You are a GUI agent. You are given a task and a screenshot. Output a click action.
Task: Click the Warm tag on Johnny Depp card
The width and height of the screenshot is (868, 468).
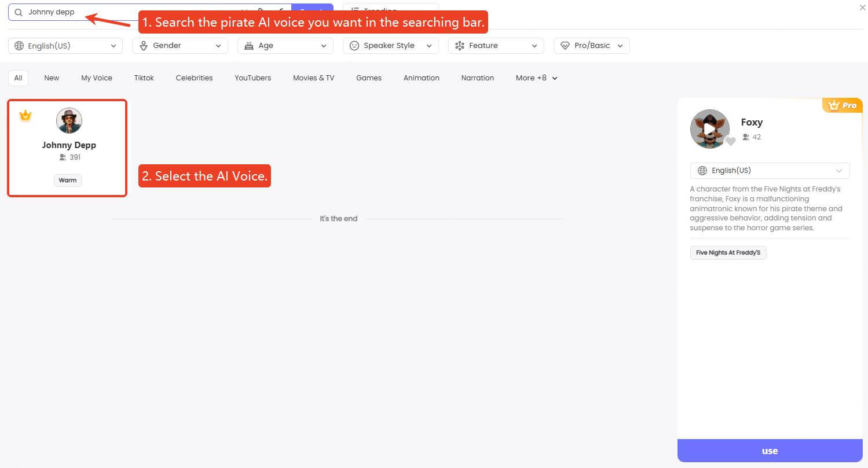(x=68, y=180)
